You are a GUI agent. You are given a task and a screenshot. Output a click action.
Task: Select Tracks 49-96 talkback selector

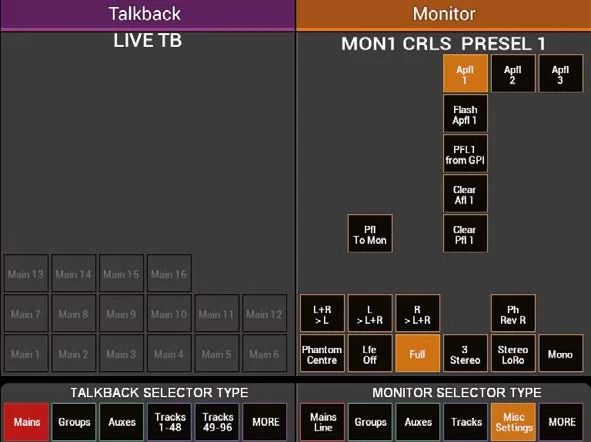(x=217, y=422)
